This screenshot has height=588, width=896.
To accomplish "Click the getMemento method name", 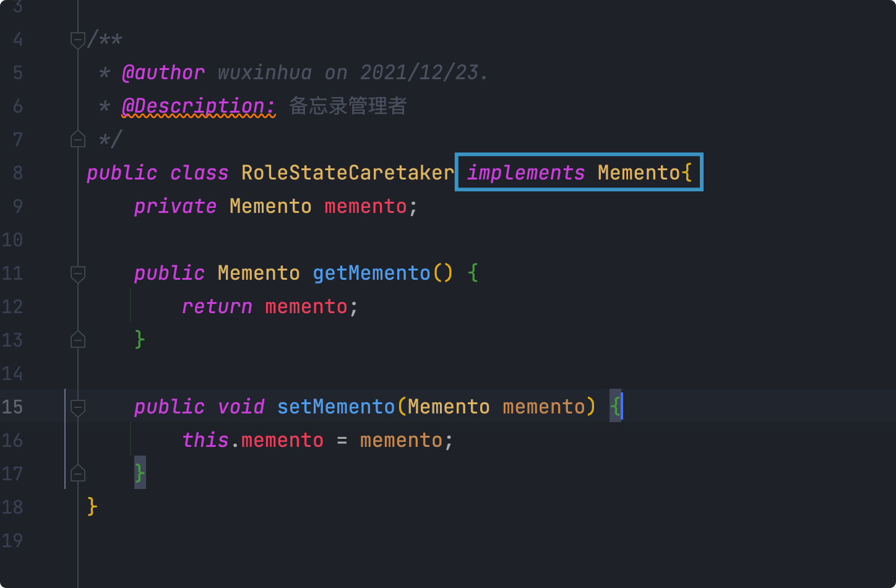I will coord(371,273).
